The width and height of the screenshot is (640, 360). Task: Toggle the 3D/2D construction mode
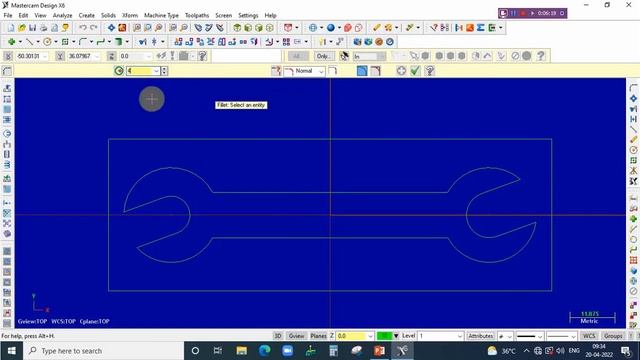[x=278, y=336]
